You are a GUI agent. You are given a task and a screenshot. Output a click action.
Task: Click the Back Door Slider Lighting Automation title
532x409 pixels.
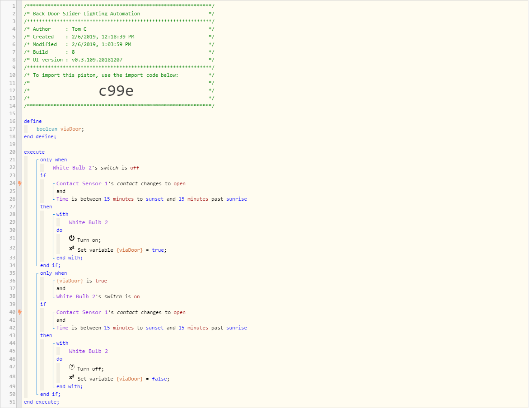[x=86, y=14]
